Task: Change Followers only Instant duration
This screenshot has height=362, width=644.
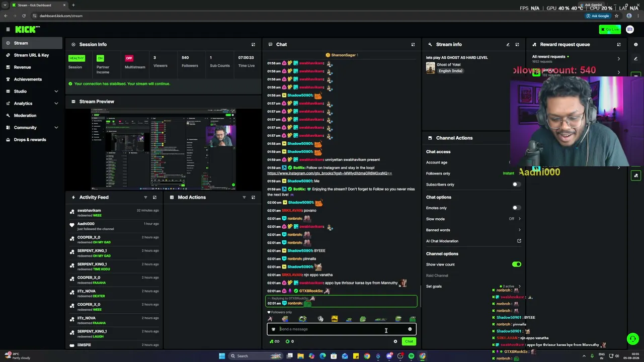Action: pos(508,173)
